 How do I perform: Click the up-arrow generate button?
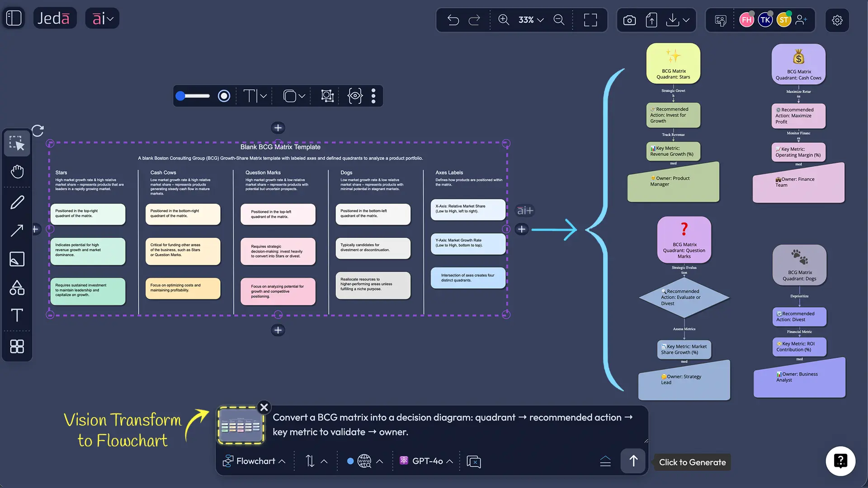click(633, 461)
